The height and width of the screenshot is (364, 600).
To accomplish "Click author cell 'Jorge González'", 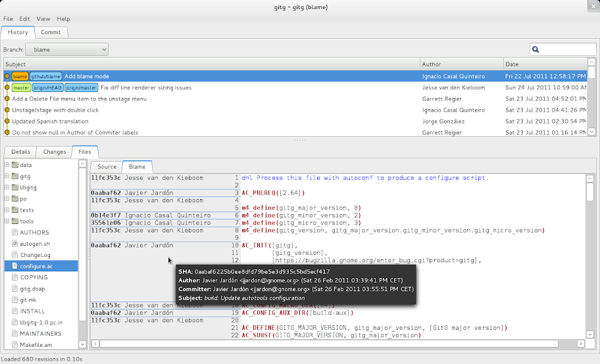I will pos(443,121).
